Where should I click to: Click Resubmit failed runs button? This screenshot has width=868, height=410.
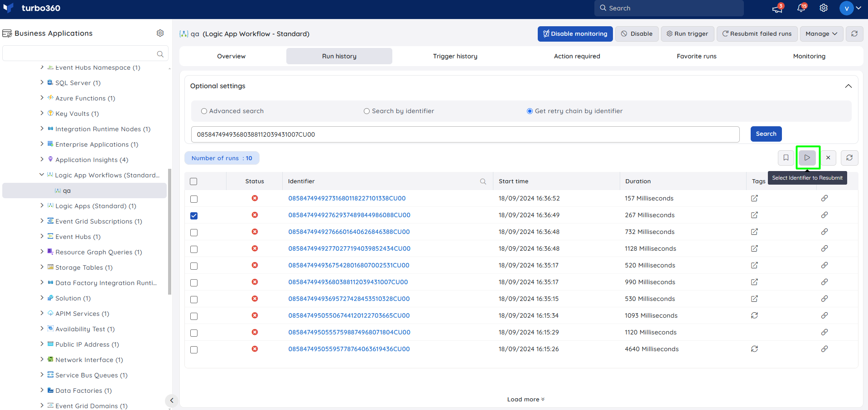[x=757, y=33]
